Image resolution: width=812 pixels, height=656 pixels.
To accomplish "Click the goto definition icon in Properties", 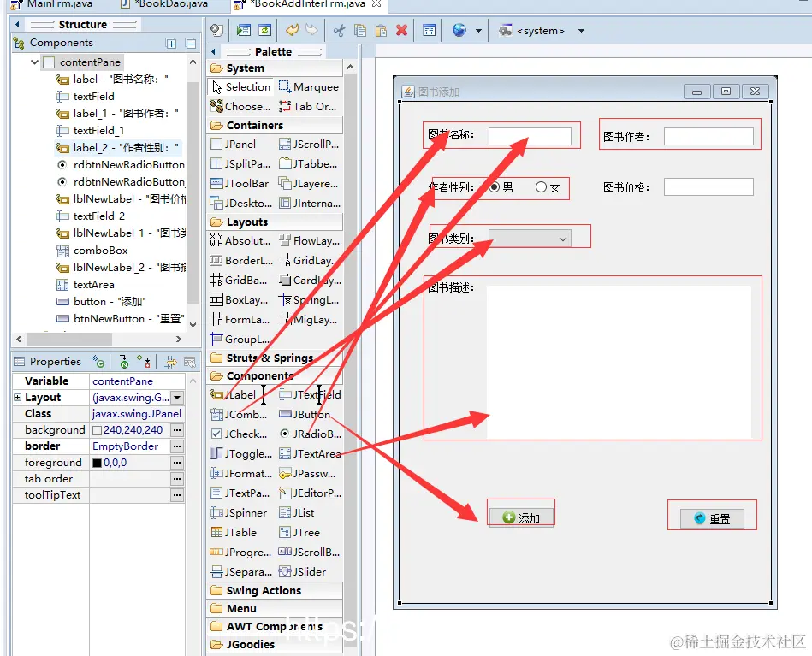I will click(x=124, y=362).
